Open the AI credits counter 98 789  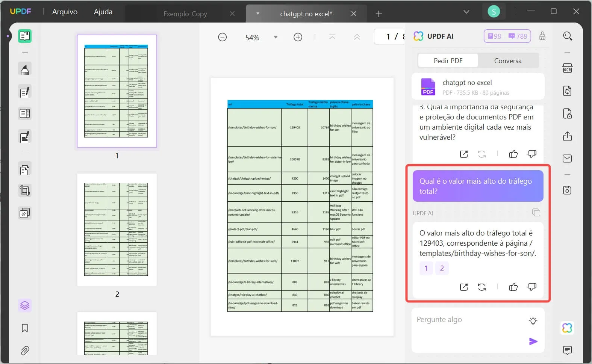[x=507, y=36]
